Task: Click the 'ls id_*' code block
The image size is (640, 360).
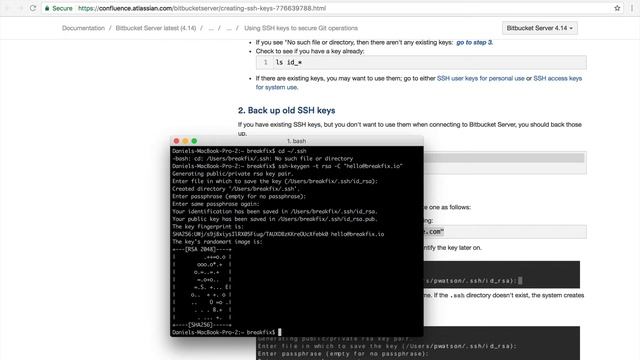Action: 421,62
